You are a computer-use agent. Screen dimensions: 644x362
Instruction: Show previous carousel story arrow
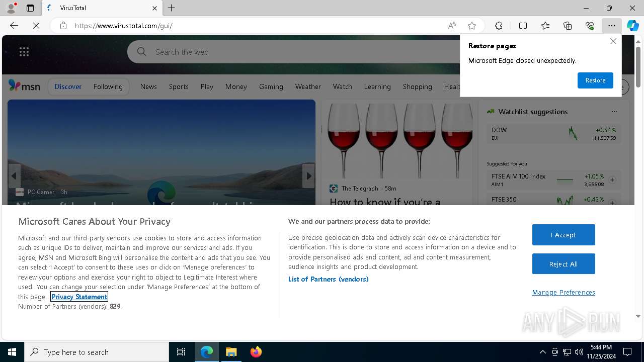[14, 176]
